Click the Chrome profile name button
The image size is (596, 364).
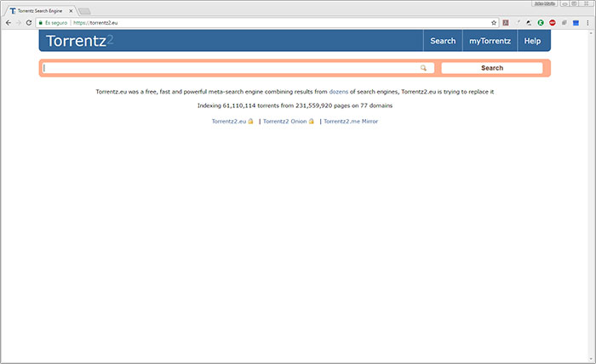point(544,3)
